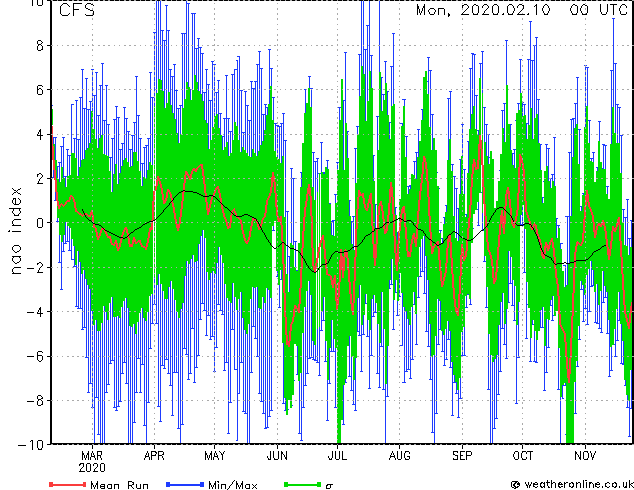Viewport: 634px width, 490px height.
Task: Click the OCT month label
Action: coord(523,456)
